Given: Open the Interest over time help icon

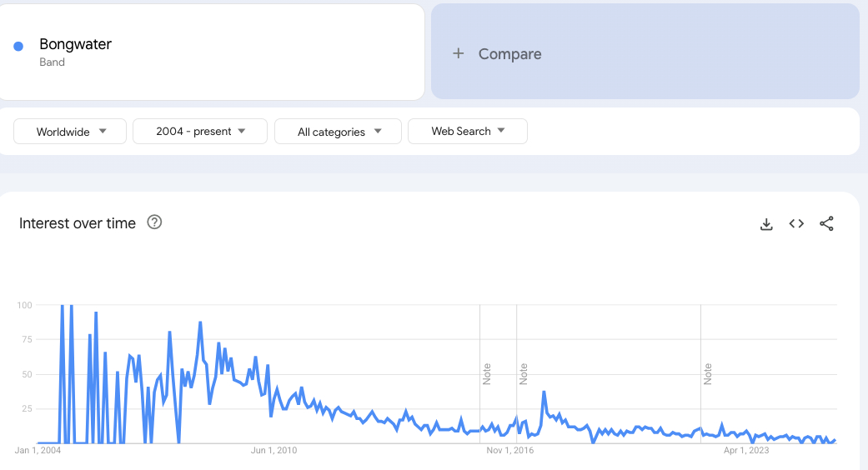Looking at the screenshot, I should click(154, 222).
